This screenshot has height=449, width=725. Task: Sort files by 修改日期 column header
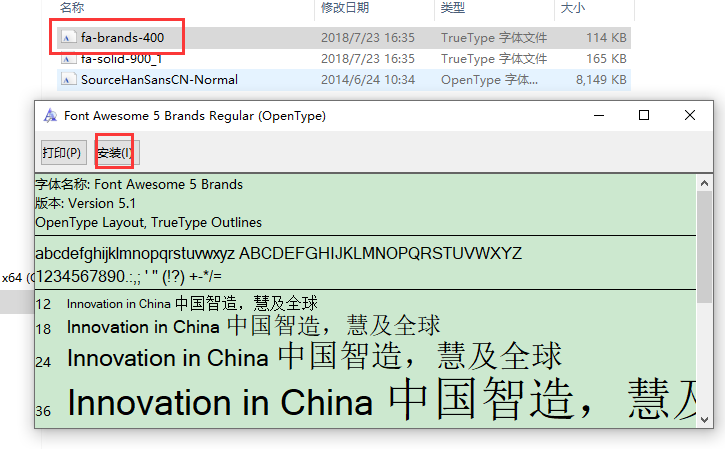coord(345,8)
